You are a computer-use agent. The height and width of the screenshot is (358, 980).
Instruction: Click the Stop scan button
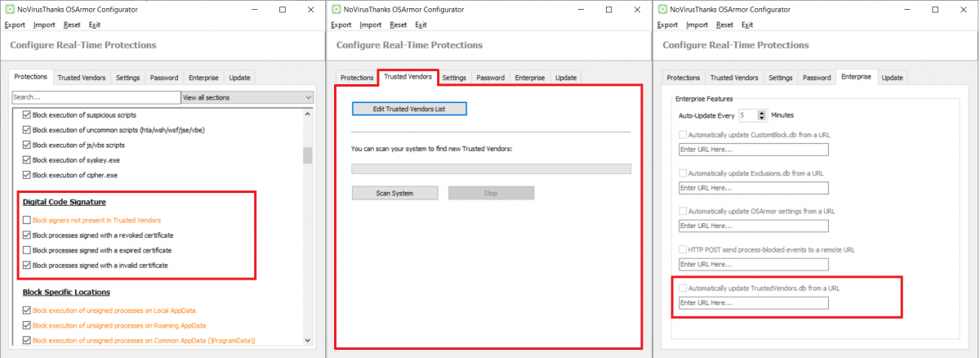coord(491,193)
